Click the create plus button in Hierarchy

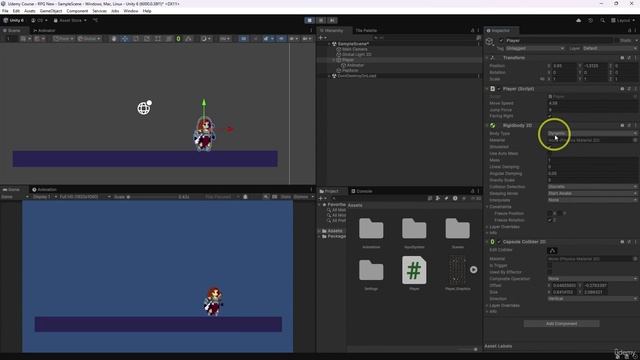(x=322, y=38)
